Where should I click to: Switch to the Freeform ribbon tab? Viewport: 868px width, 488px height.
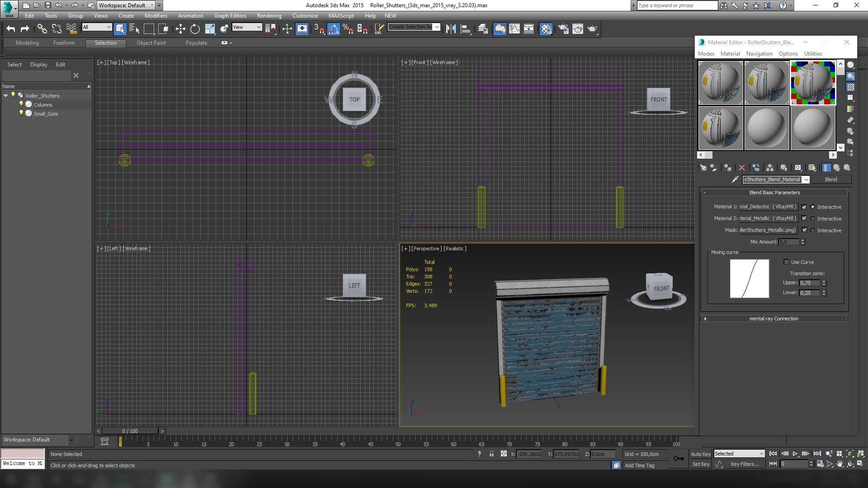coord(64,43)
